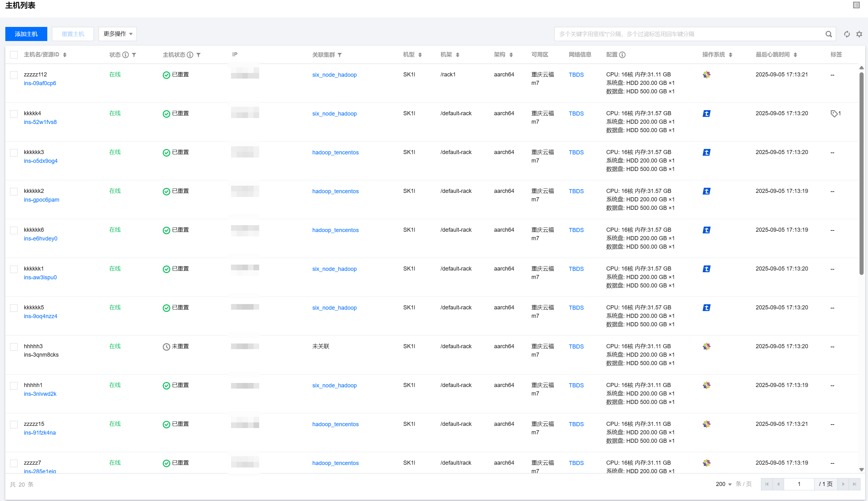Screen dimensions: 868x501
Task: Click the refresh icon beside search box
Action: pyautogui.click(x=847, y=34)
